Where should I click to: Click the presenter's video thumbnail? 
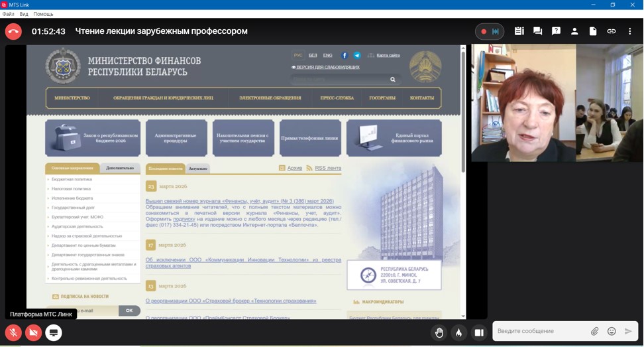coord(557,103)
